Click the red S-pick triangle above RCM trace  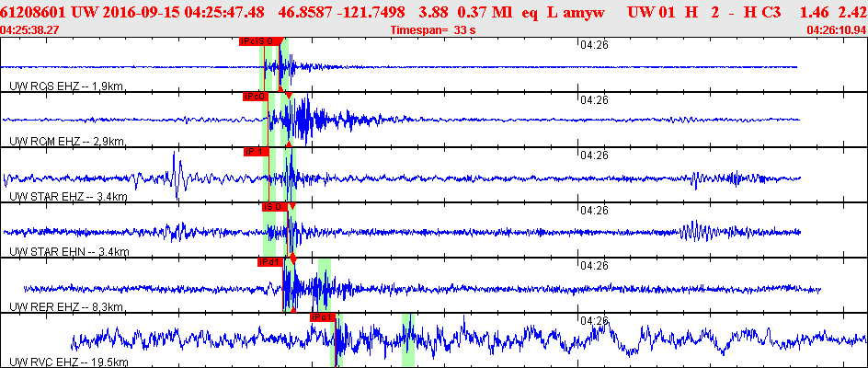289,97
